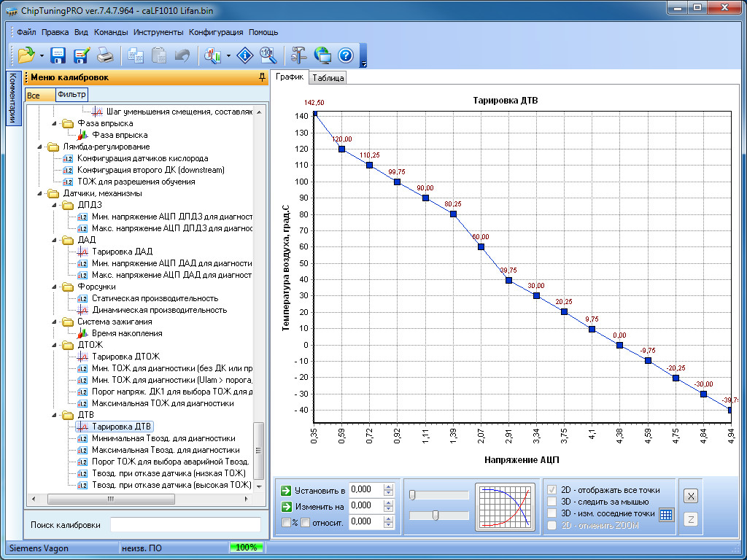The width and height of the screenshot is (747, 560).
Task: Click the blue question mark help icon
Action: click(346, 55)
